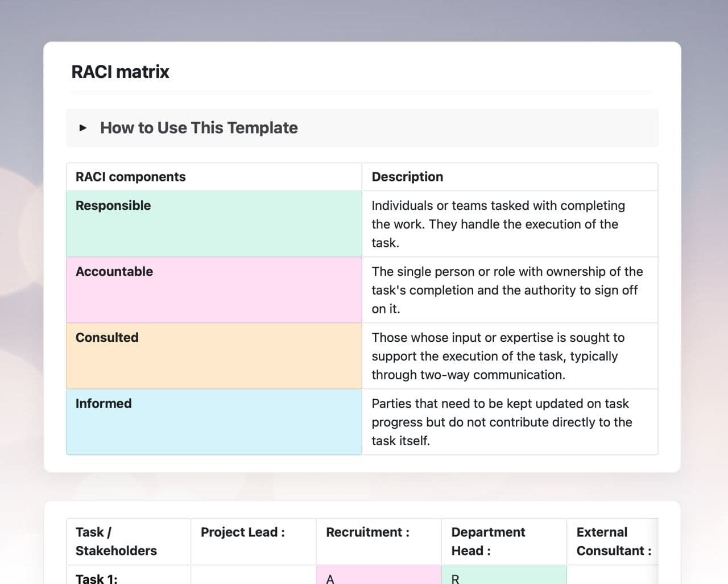Screen dimensions: 728x584
Task: Click the Recruitment column header
Action: click(378, 541)
